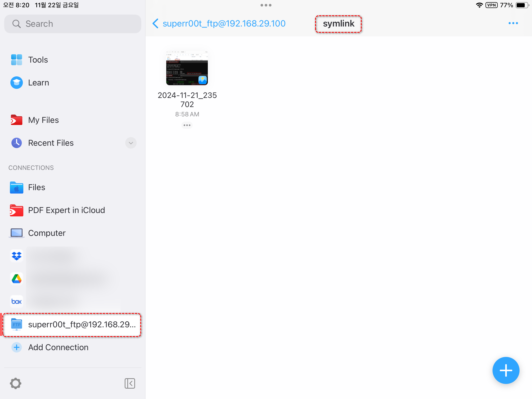Viewport: 532px width, 399px height.
Task: Open the Box connection
Action: pos(17,301)
